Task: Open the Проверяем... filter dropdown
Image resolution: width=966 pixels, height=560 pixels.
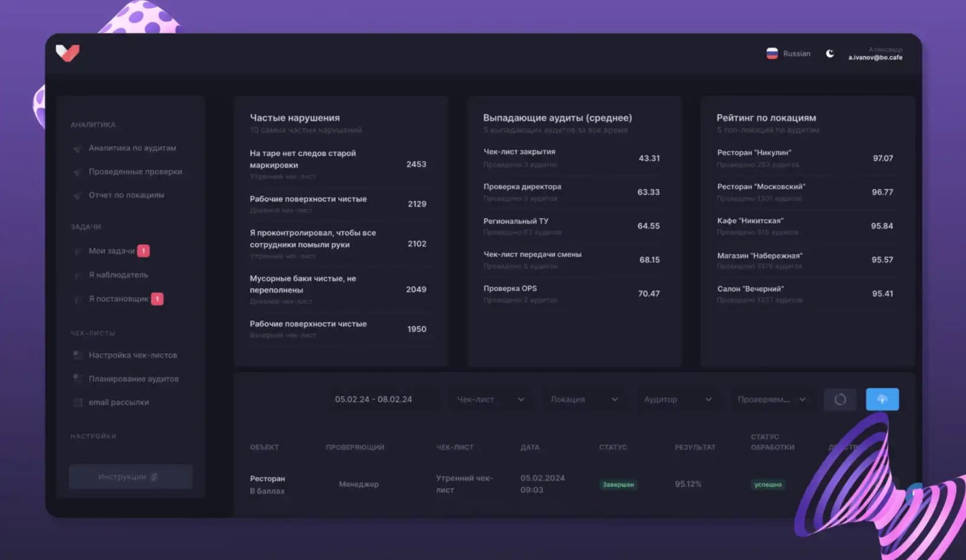Action: (771, 399)
